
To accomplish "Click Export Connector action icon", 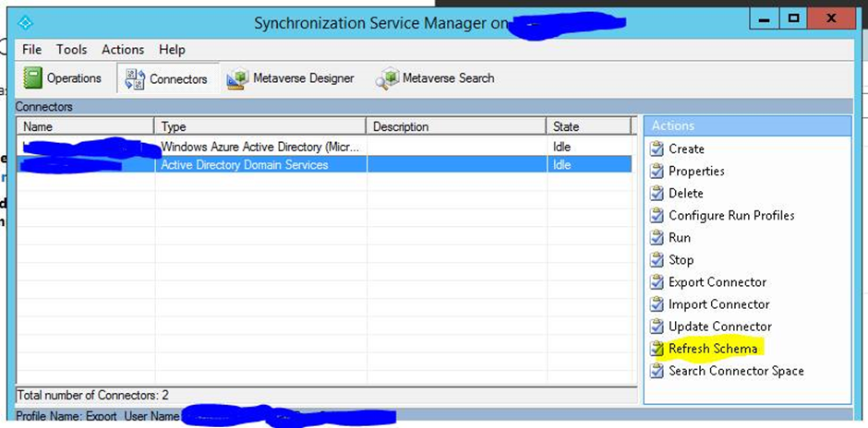I will 657,282.
